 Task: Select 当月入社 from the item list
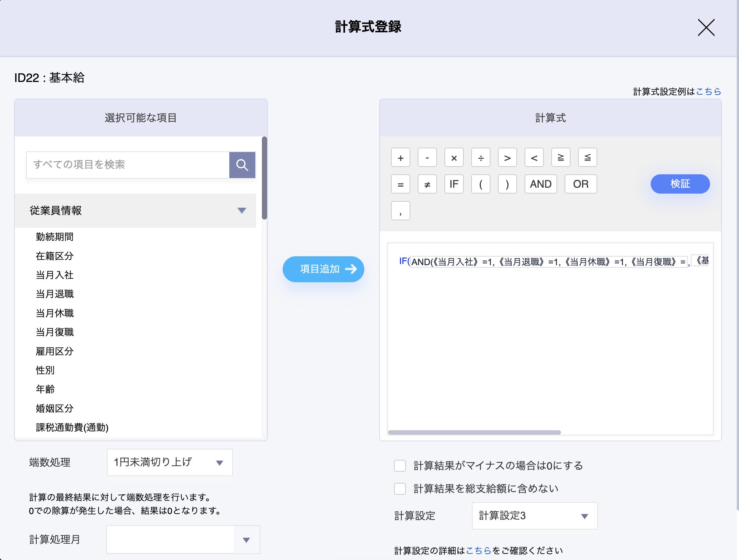coord(55,275)
